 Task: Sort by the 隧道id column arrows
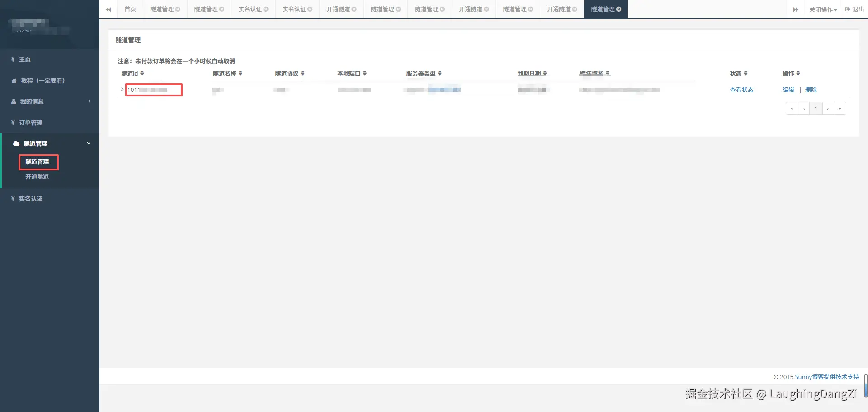click(x=142, y=73)
